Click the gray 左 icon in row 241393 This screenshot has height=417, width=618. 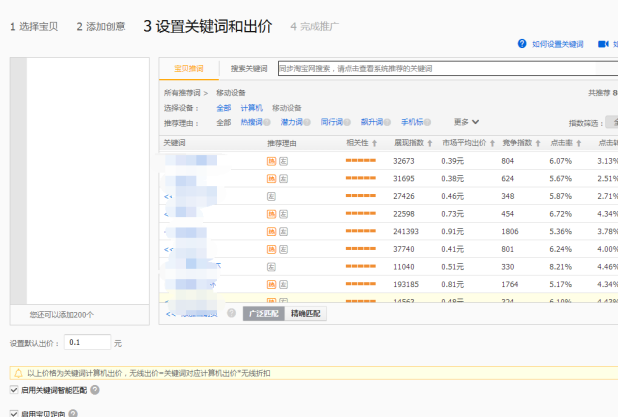pos(283,231)
